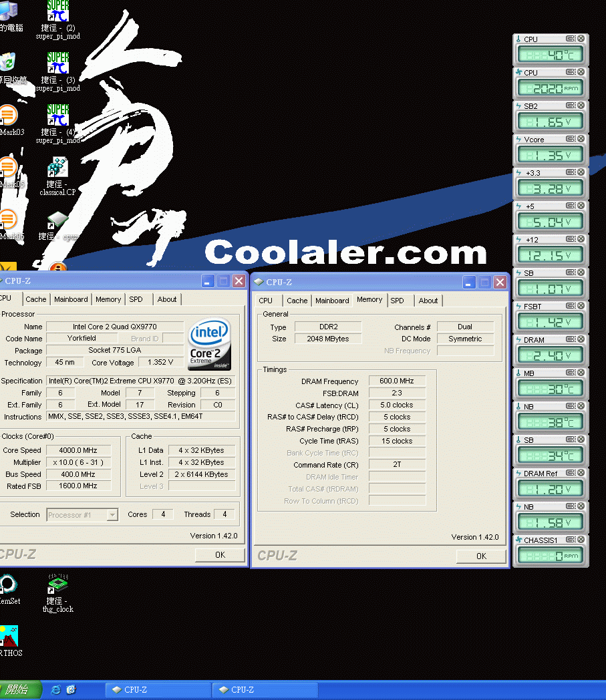Click the Level 2 cache 2 x 6144 KBytes field
606x700 pixels.
point(201,474)
